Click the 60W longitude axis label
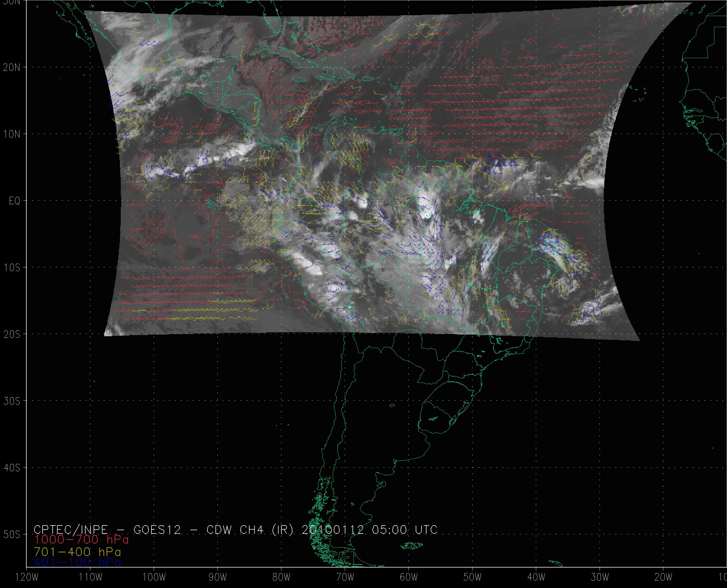This screenshot has height=588, width=727. coord(409,577)
